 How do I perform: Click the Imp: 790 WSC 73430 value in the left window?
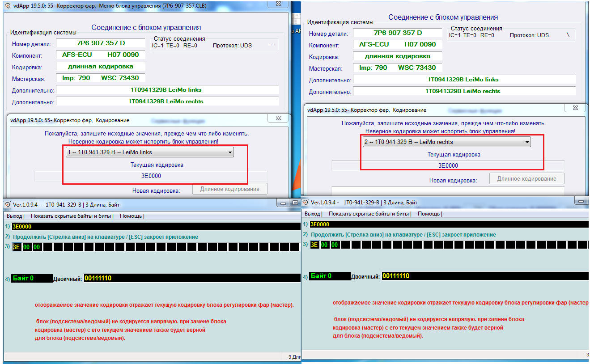click(101, 78)
